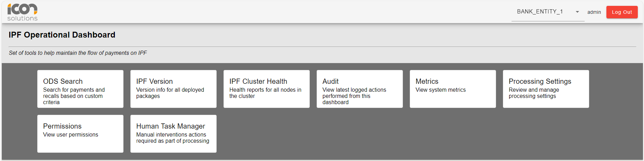Click 'Manual interventions actions' description text

click(172, 138)
